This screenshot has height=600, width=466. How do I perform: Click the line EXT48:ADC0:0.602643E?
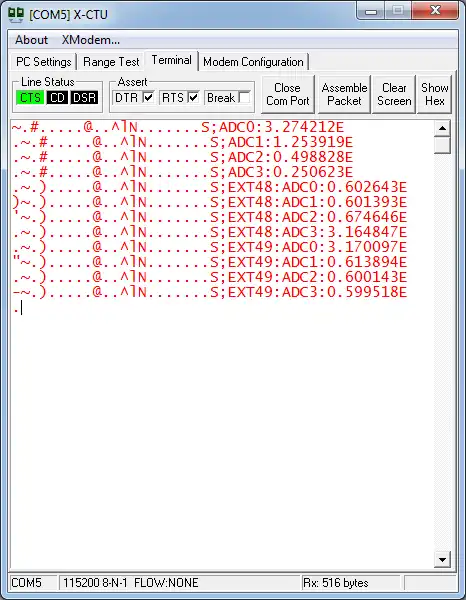209,187
